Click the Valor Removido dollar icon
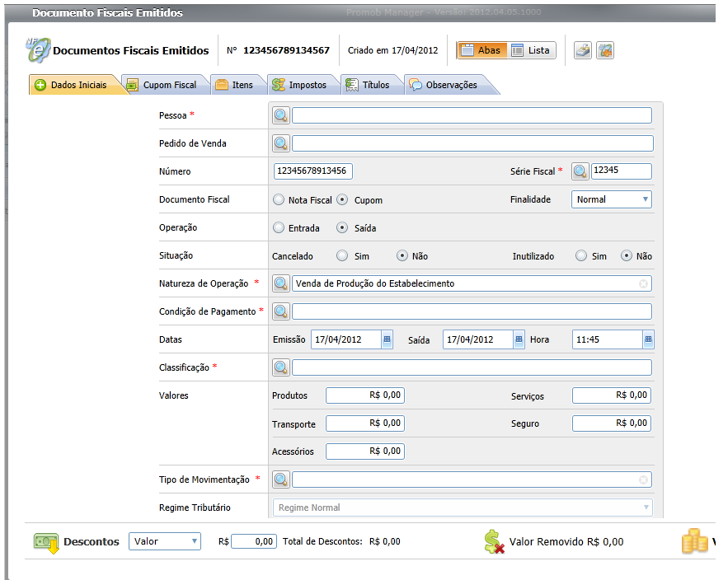 (x=494, y=542)
